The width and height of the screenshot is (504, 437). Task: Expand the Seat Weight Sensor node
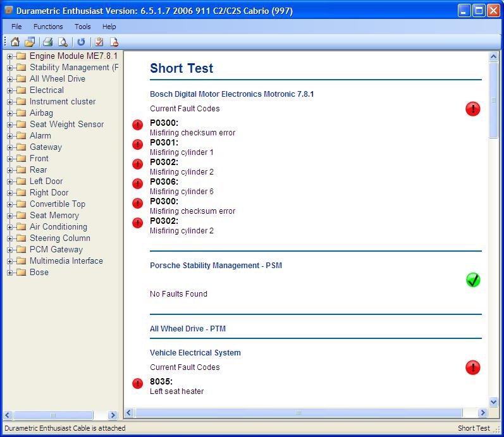[x=9, y=125]
